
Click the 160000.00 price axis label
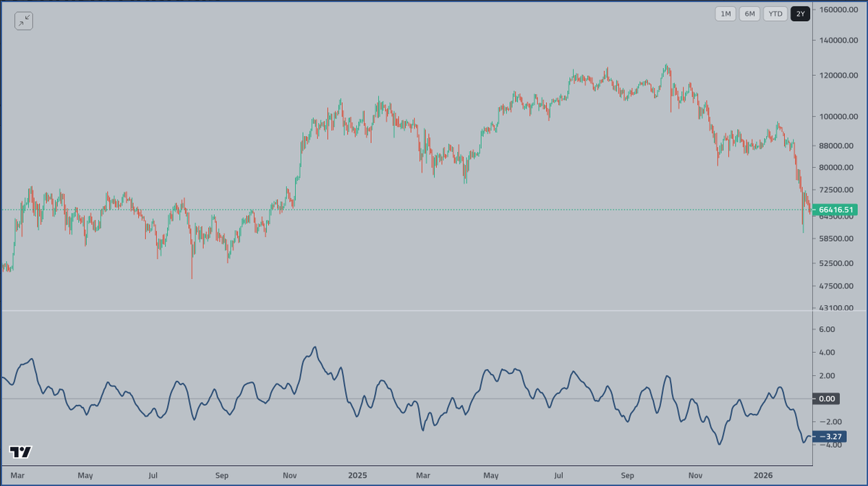tap(839, 9)
